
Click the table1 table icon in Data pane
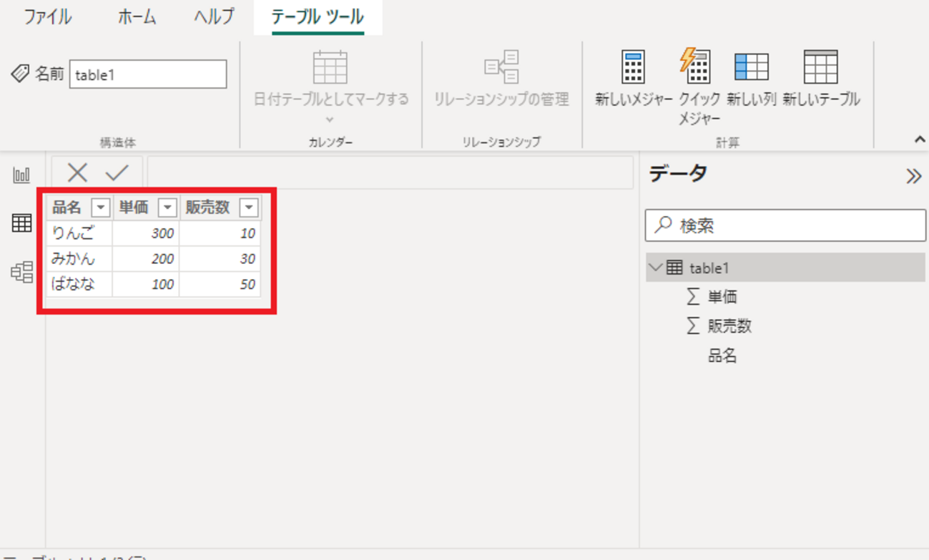pyautogui.click(x=674, y=268)
